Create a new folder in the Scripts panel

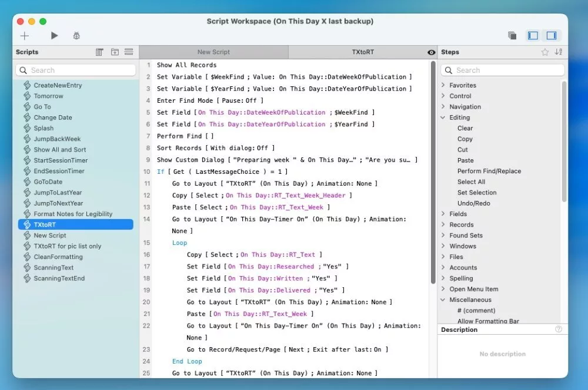click(x=115, y=52)
